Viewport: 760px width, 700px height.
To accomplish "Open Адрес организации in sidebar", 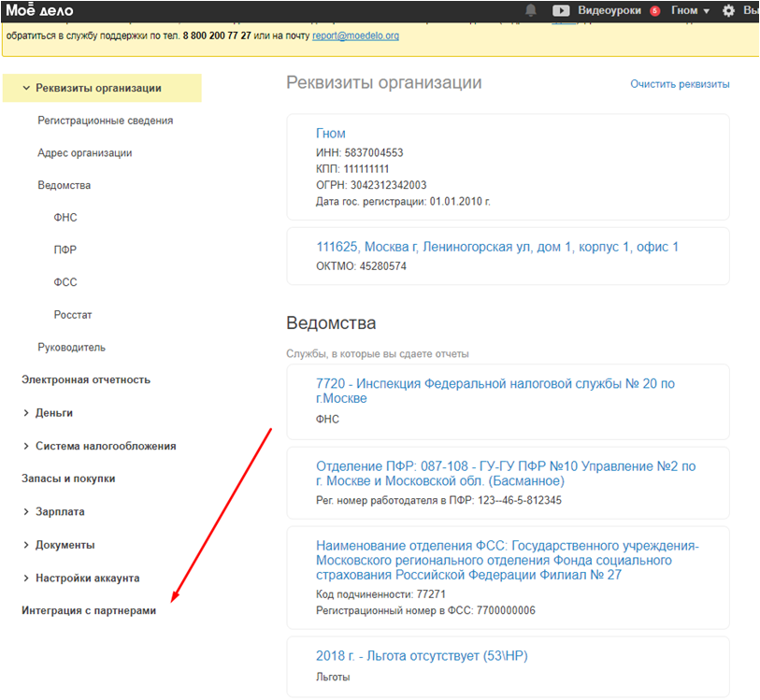I will point(85,153).
